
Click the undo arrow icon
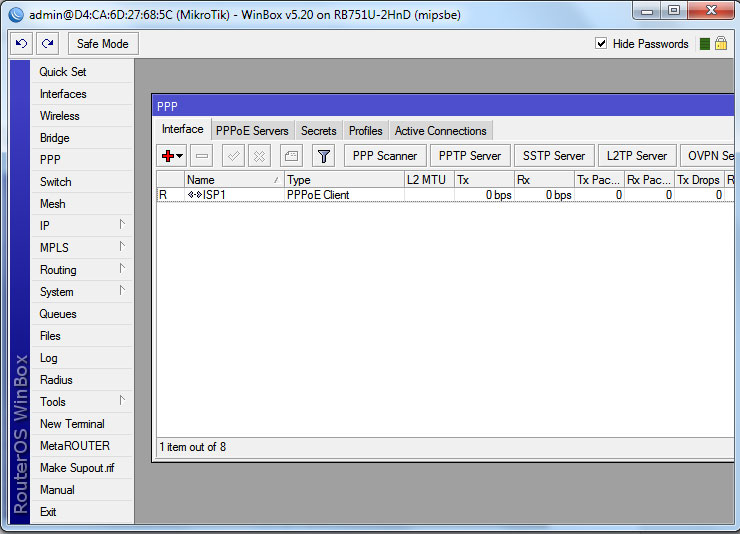point(21,44)
